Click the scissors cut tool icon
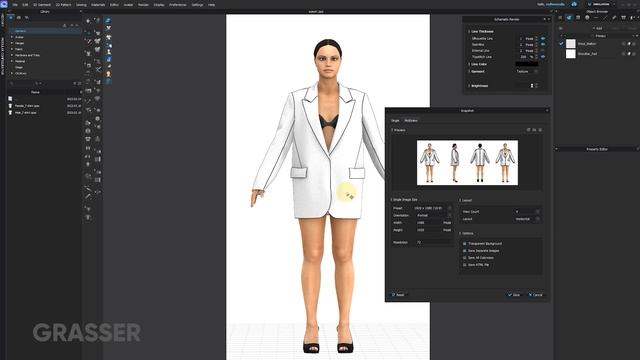 click(98, 69)
